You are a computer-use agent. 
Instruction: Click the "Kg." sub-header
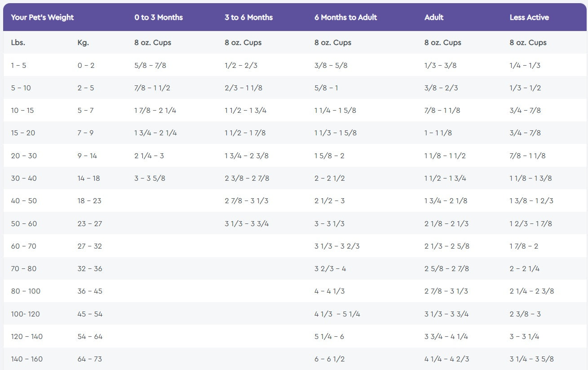tap(83, 43)
